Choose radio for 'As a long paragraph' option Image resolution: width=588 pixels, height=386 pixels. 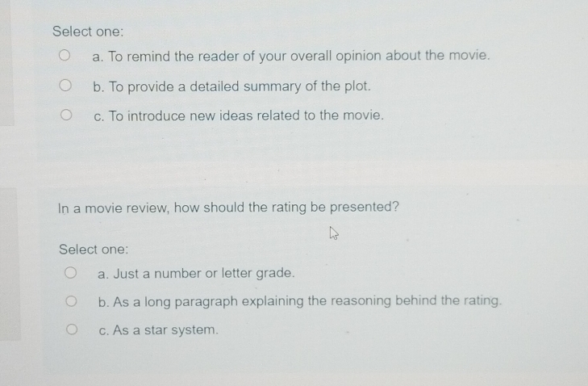[71, 301]
